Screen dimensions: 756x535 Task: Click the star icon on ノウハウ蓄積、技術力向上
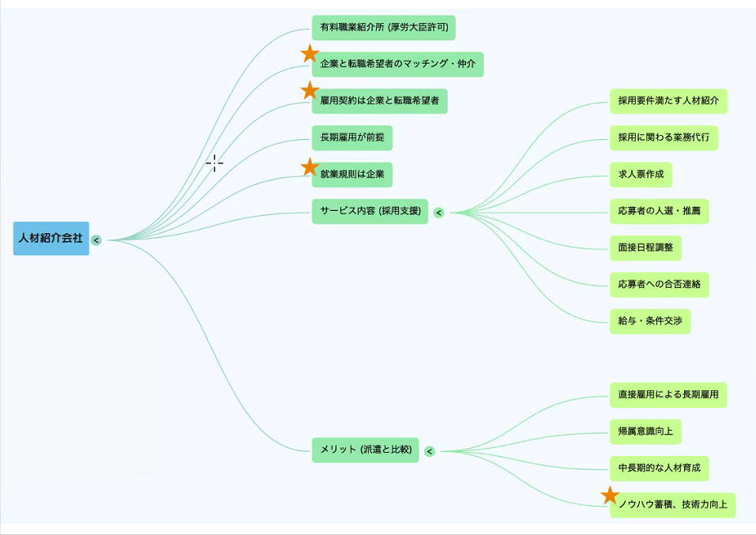[x=609, y=495]
